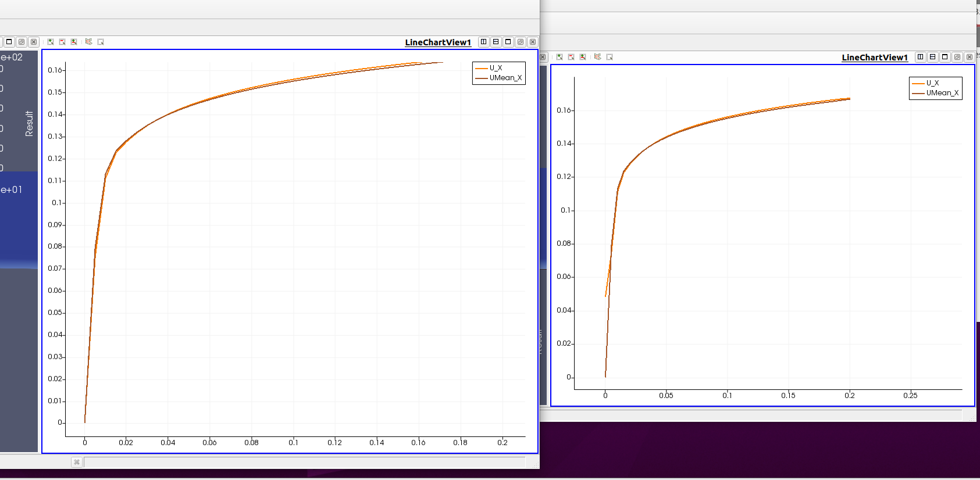This screenshot has width=980, height=480.
Task: Select the right LineChartView1 title label
Action: click(875, 58)
